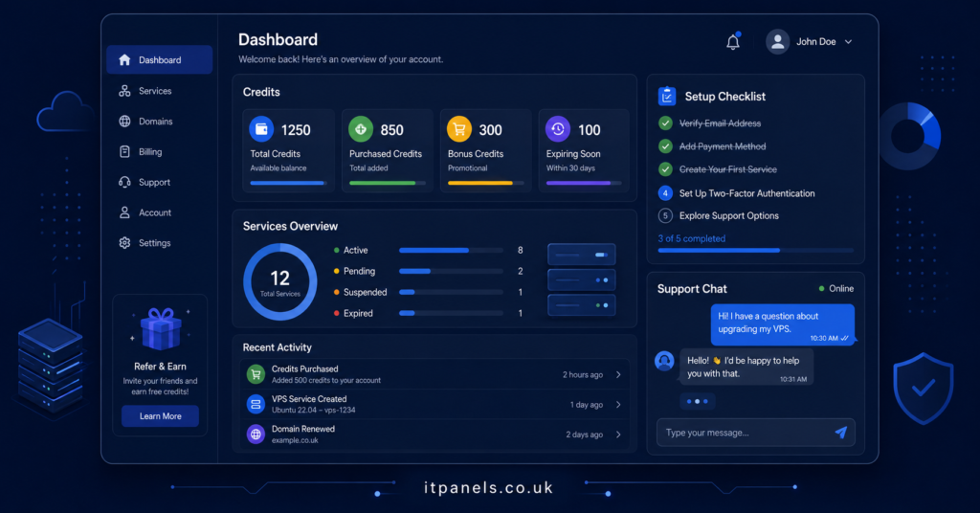Click the VPS Service Created server icon
Viewport: 980px width, 513px height.
[x=256, y=404]
